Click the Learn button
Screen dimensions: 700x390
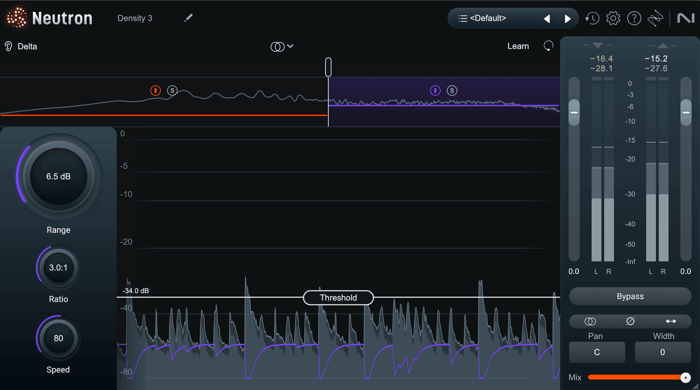click(x=518, y=46)
